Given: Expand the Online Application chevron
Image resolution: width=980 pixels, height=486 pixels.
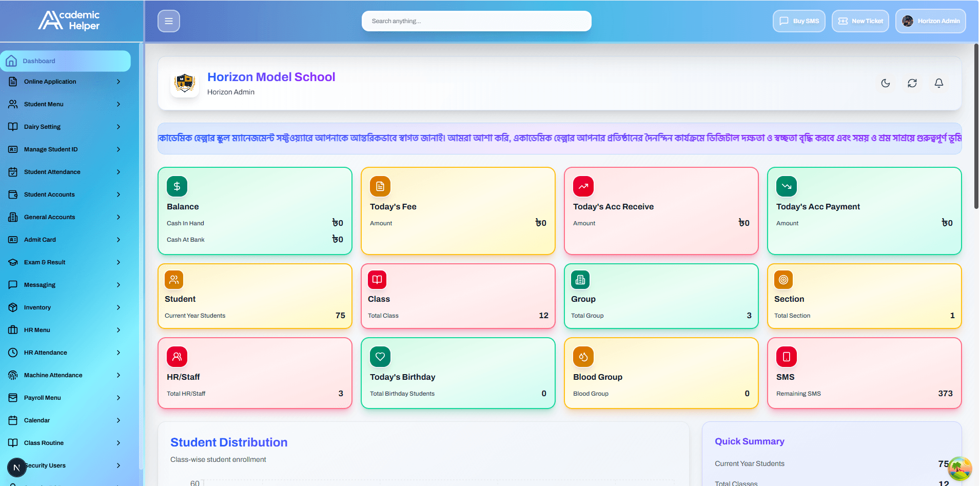Looking at the screenshot, I should tap(119, 82).
